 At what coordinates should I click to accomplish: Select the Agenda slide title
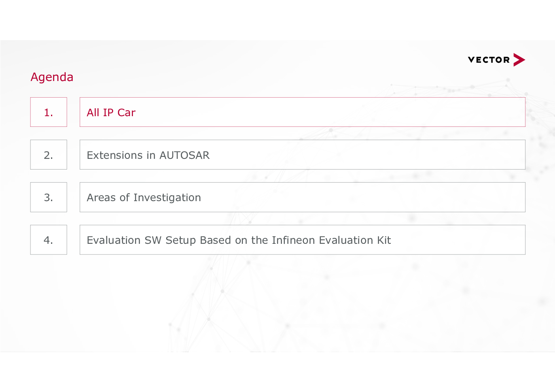pos(52,77)
